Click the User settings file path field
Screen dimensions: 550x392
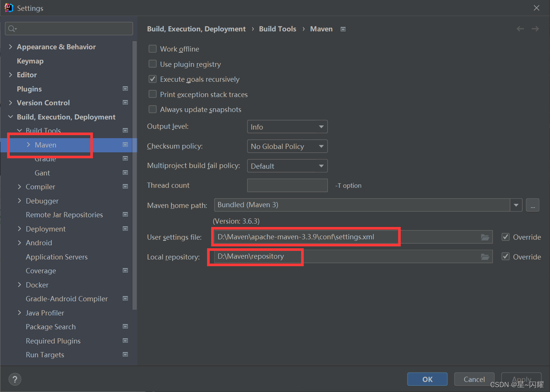(353, 237)
